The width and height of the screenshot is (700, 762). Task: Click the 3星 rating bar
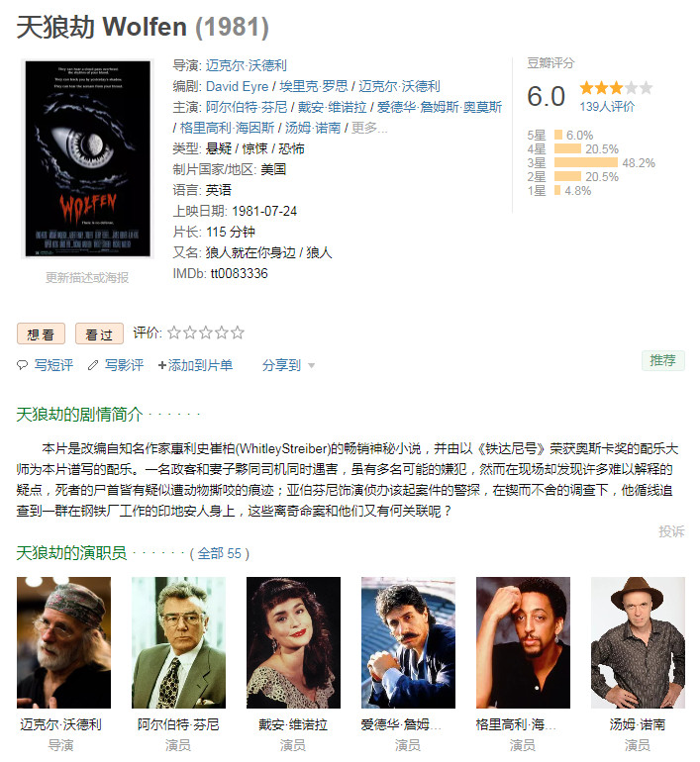pos(586,162)
